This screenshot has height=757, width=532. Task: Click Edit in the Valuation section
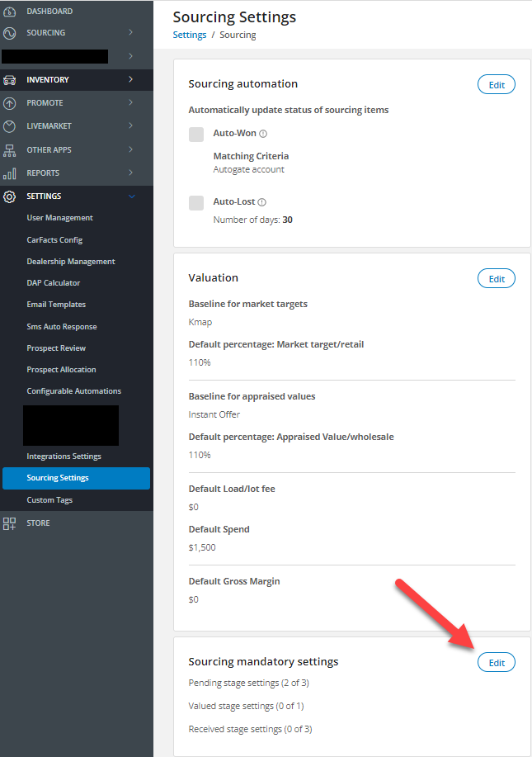497,278
